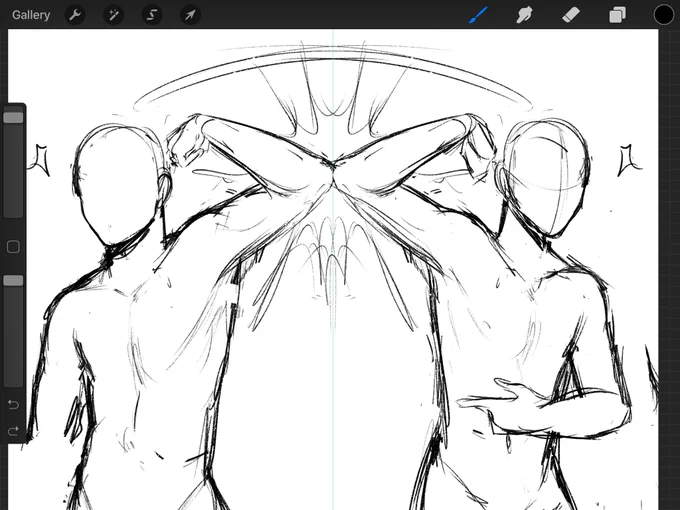The height and width of the screenshot is (510, 680).
Task: Activate the Selection tool
Action: tap(152, 15)
